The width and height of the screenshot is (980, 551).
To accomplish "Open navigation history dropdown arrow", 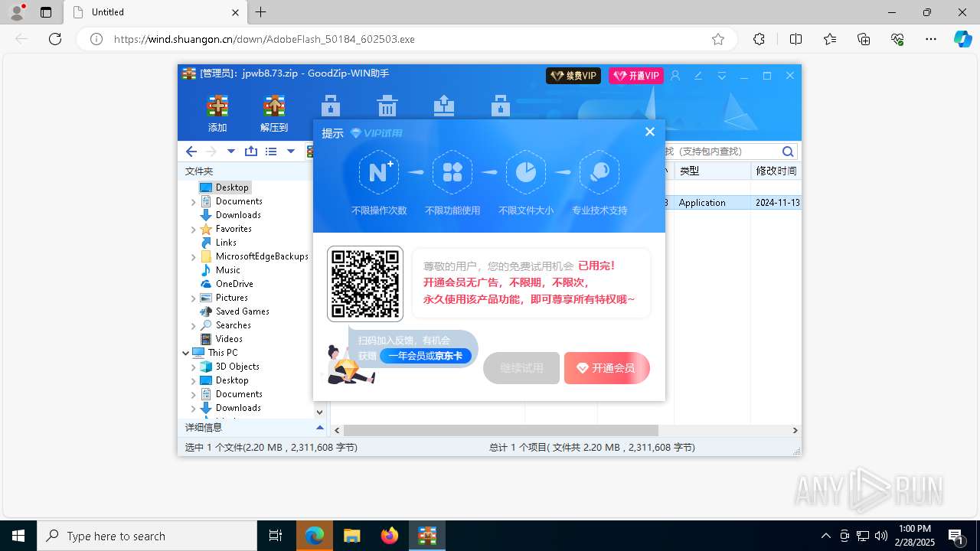I will click(231, 152).
